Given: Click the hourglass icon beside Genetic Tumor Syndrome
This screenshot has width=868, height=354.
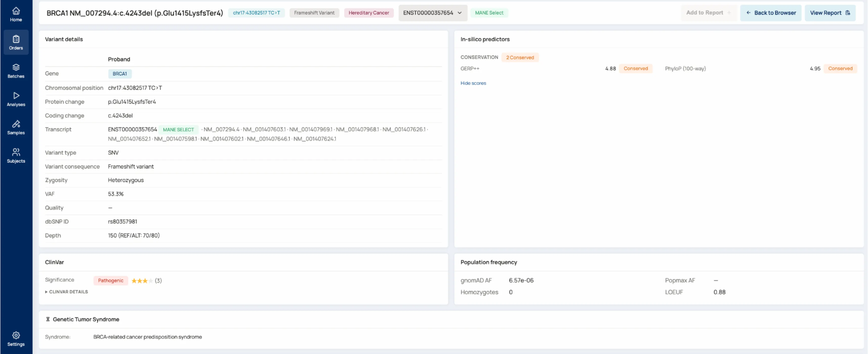Looking at the screenshot, I should (x=48, y=319).
